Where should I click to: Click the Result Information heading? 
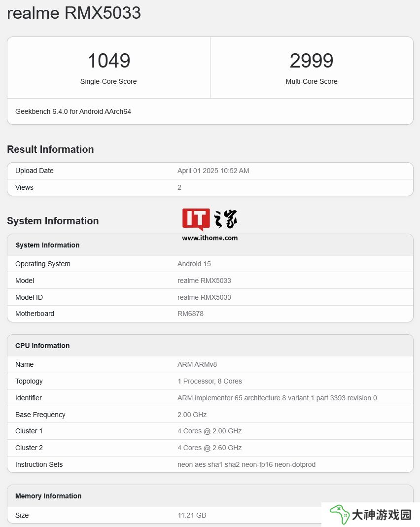click(x=50, y=149)
